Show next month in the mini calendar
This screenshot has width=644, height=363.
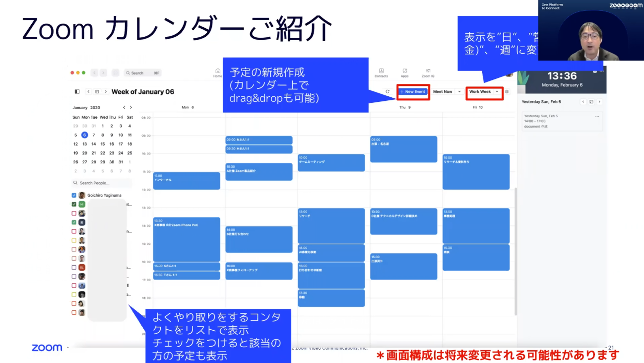[x=130, y=107]
